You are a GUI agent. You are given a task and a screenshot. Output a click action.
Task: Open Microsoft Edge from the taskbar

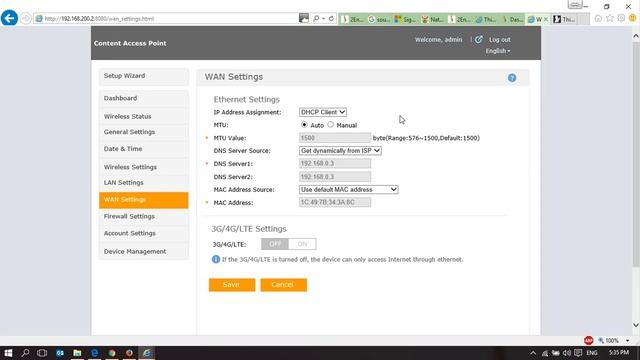pyautogui.click(x=95, y=353)
